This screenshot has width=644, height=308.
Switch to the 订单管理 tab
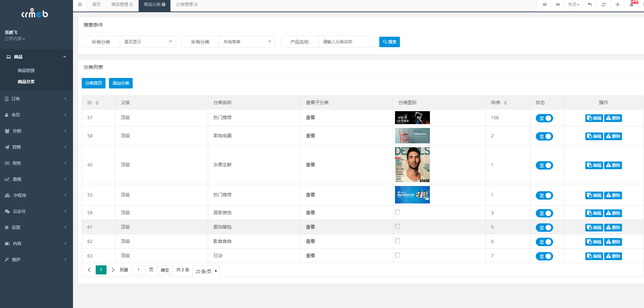pos(187,5)
